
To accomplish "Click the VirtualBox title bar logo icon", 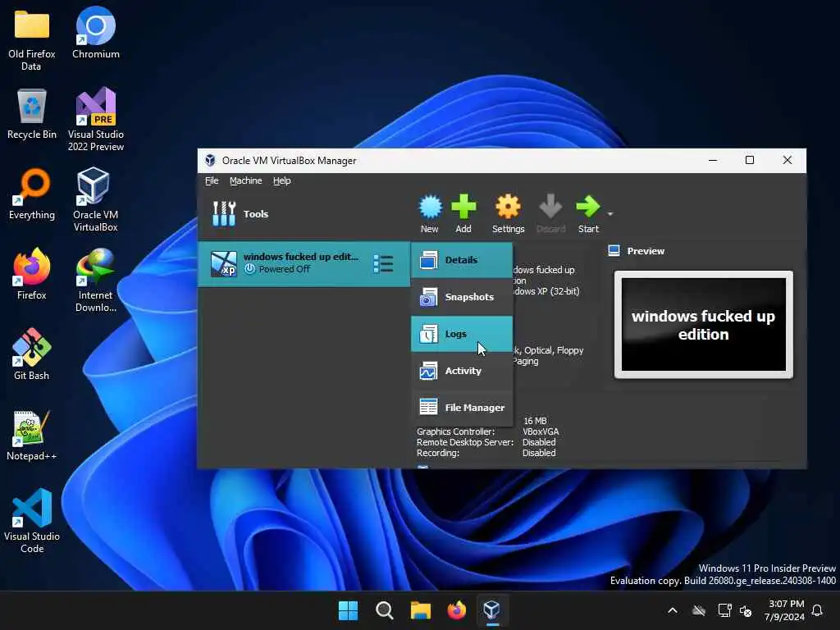I will coord(211,160).
